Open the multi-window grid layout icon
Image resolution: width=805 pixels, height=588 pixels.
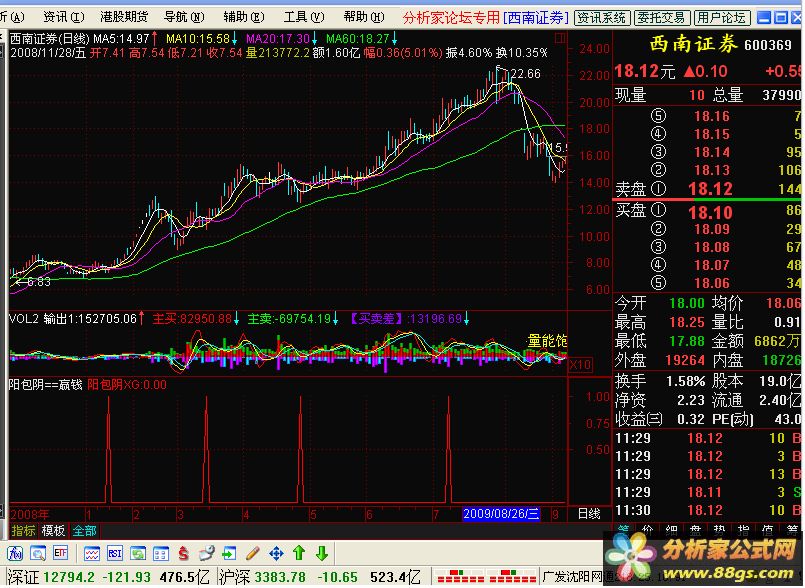[161, 554]
